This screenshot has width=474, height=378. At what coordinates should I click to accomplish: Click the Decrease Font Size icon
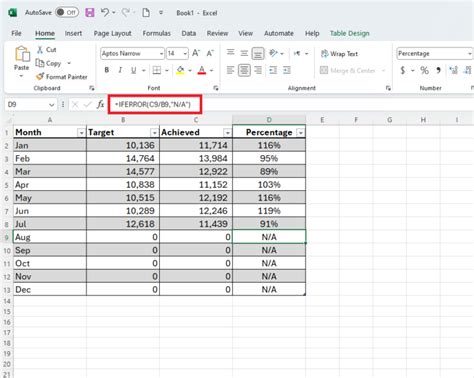tap(210, 53)
